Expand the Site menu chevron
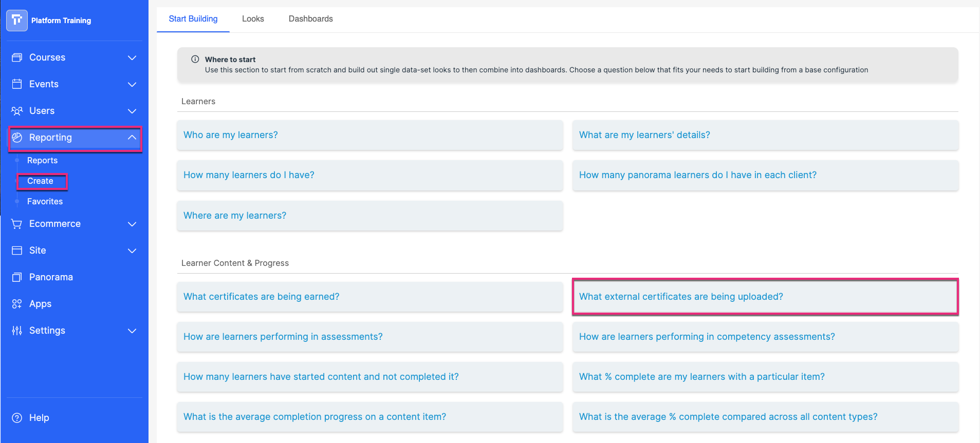980x443 pixels. [132, 251]
